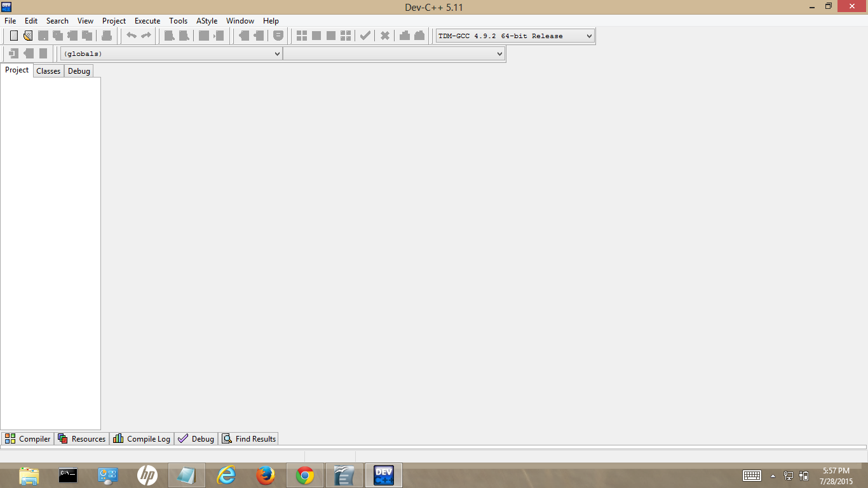Open the AStyle menu
The image size is (868, 488).
coord(207,21)
